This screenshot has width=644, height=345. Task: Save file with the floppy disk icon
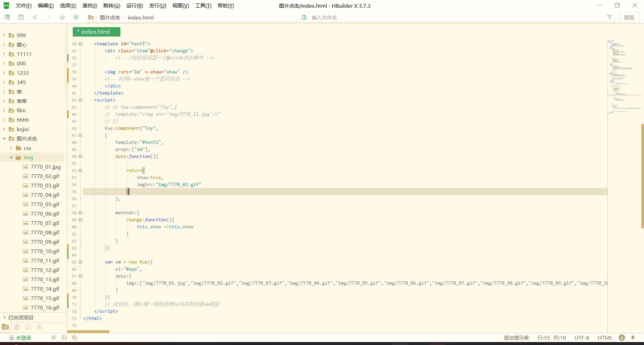pyautogui.click(x=21, y=17)
